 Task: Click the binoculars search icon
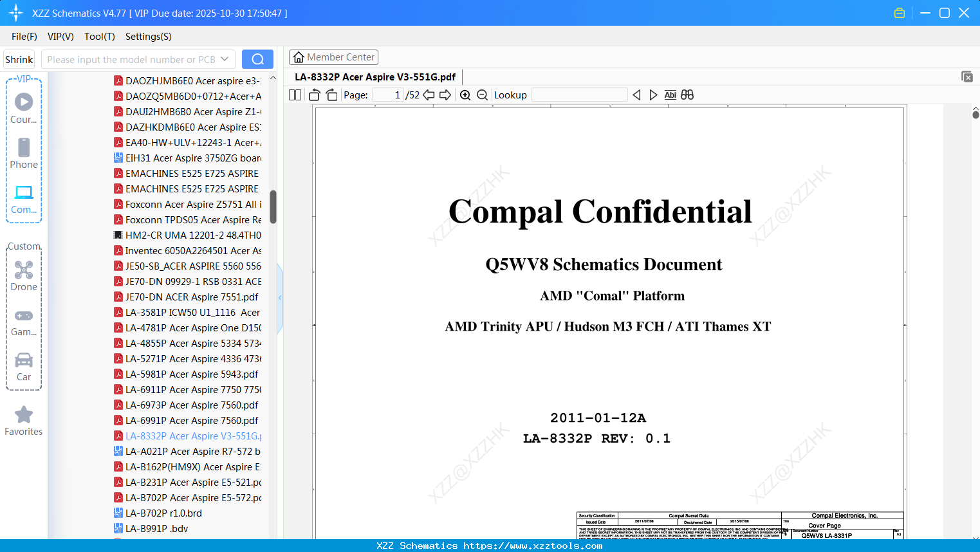(x=687, y=95)
